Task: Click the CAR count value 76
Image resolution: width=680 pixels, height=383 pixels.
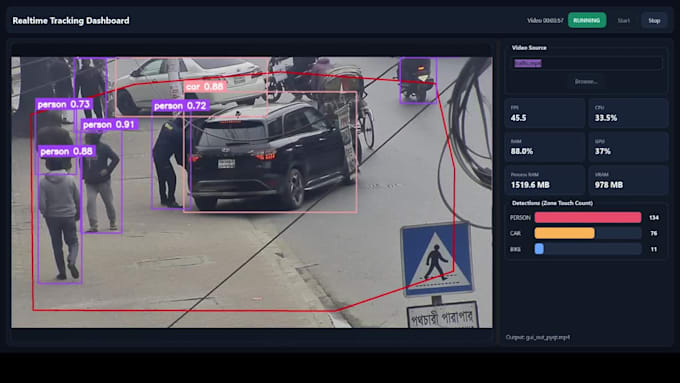Action: pos(654,233)
